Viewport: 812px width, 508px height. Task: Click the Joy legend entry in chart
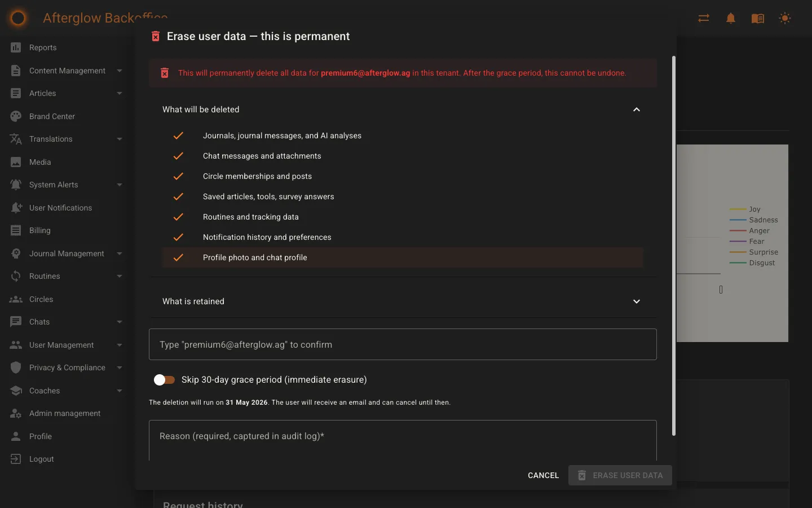[x=745, y=209]
